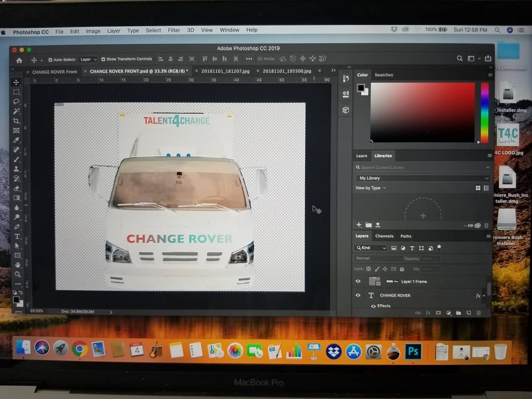Expand the View by Type dropdown
This screenshot has height=399, width=532.
click(x=370, y=188)
